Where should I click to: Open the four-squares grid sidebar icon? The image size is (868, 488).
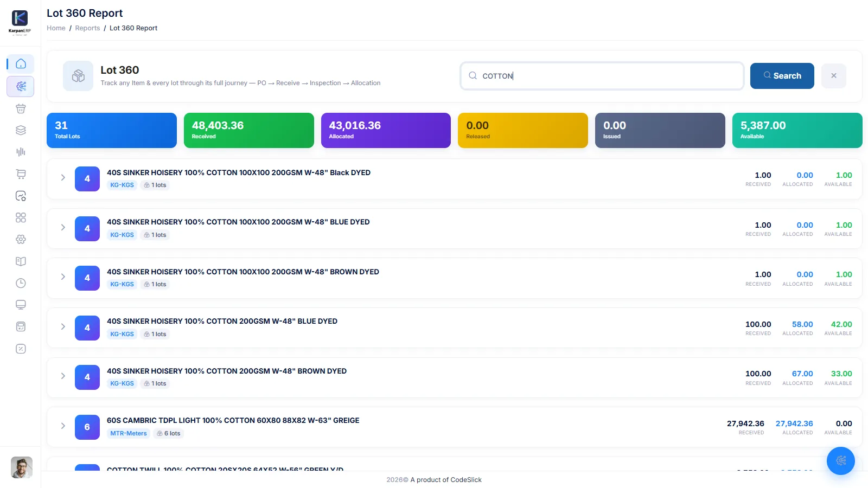21,217
